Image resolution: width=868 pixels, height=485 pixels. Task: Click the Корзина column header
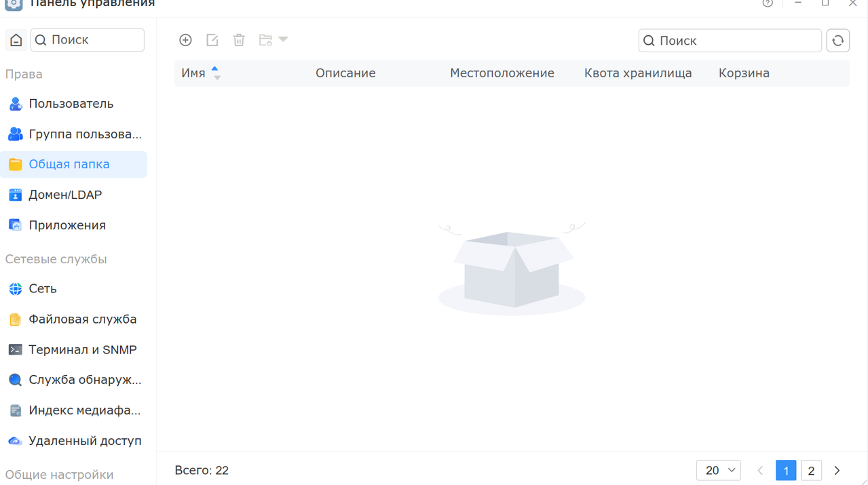click(x=744, y=73)
